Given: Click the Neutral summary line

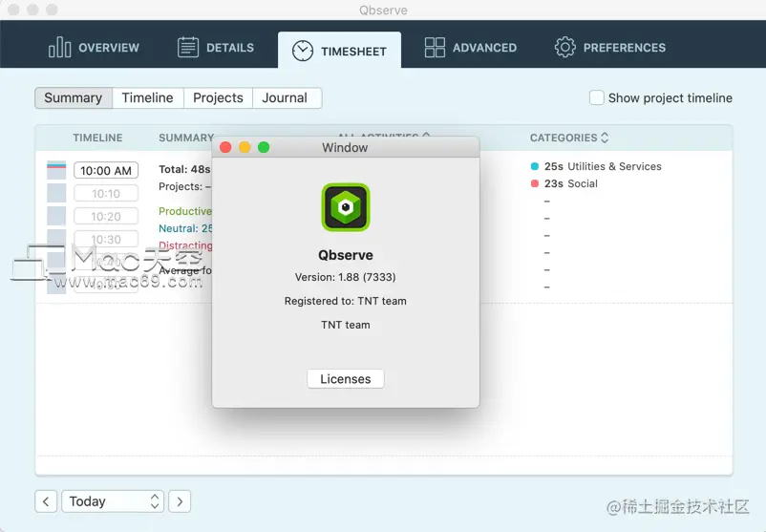Looking at the screenshot, I should (185, 228).
